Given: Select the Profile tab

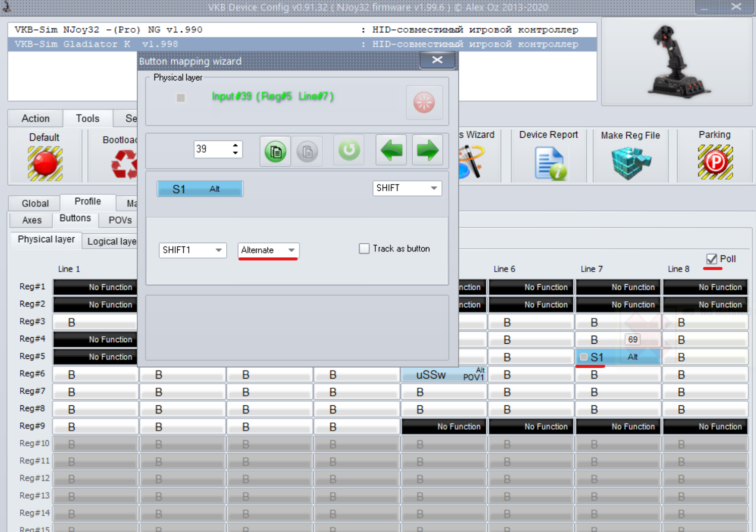Looking at the screenshot, I should tap(88, 201).
